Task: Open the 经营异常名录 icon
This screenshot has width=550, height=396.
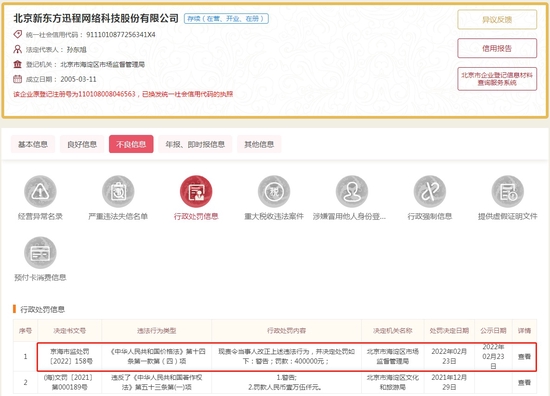Action: pyautogui.click(x=40, y=192)
